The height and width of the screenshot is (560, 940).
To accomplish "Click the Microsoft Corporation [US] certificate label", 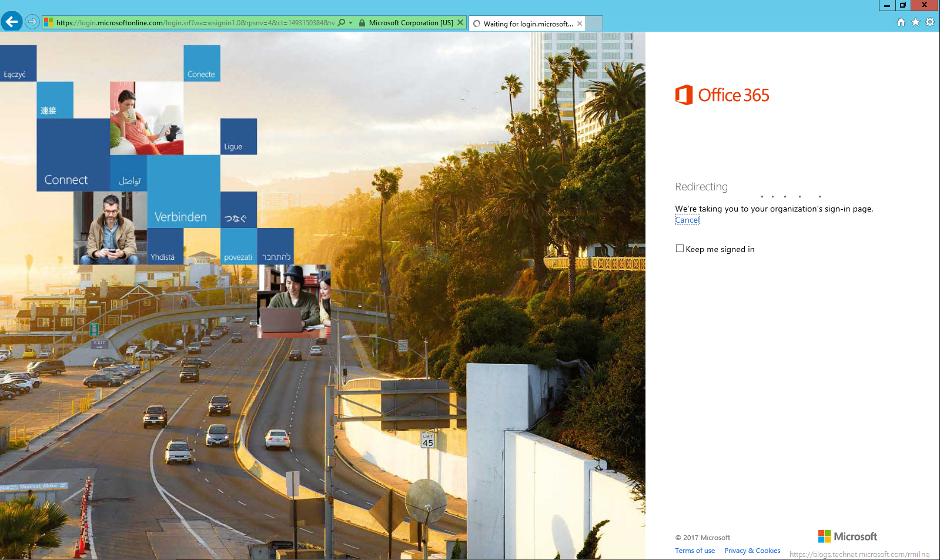I will 410,23.
